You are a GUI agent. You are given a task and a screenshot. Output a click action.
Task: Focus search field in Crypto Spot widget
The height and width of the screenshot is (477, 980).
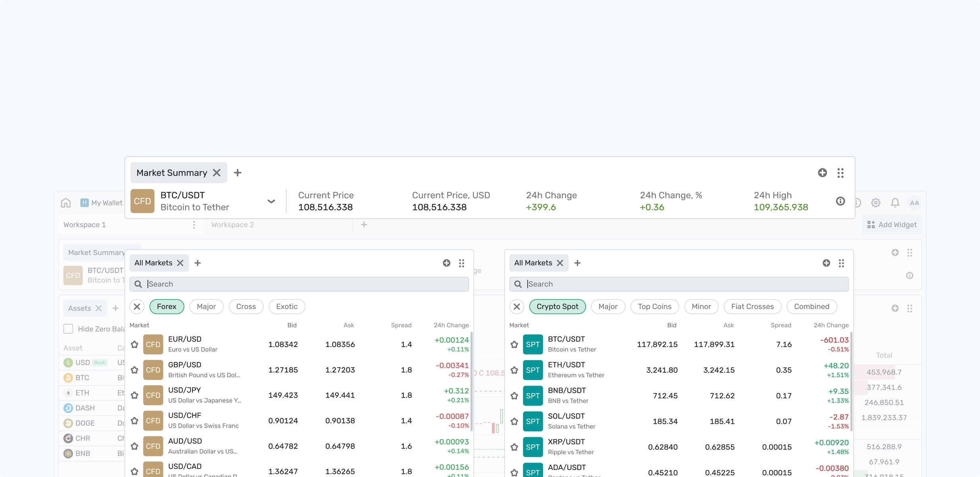click(679, 284)
